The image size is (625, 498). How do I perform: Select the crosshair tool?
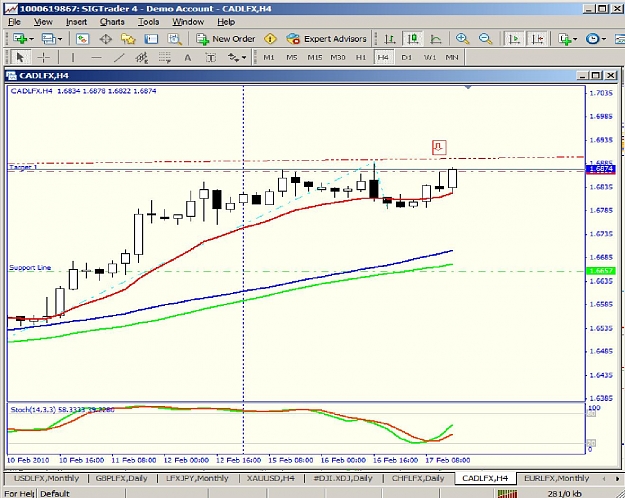coord(43,57)
